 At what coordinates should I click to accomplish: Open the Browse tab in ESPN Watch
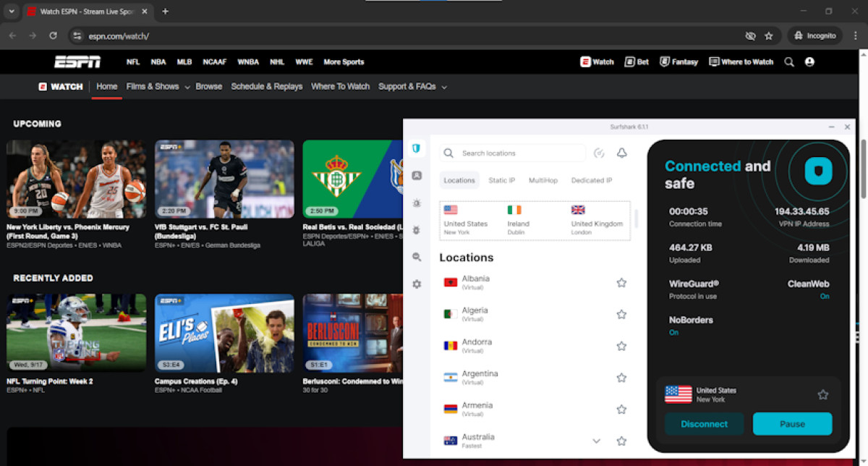pyautogui.click(x=209, y=87)
